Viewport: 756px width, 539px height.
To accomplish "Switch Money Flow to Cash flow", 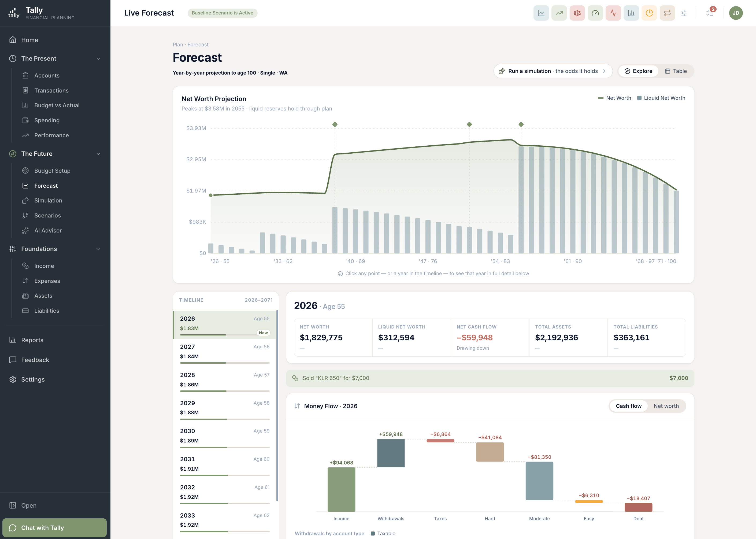I will 629,406.
